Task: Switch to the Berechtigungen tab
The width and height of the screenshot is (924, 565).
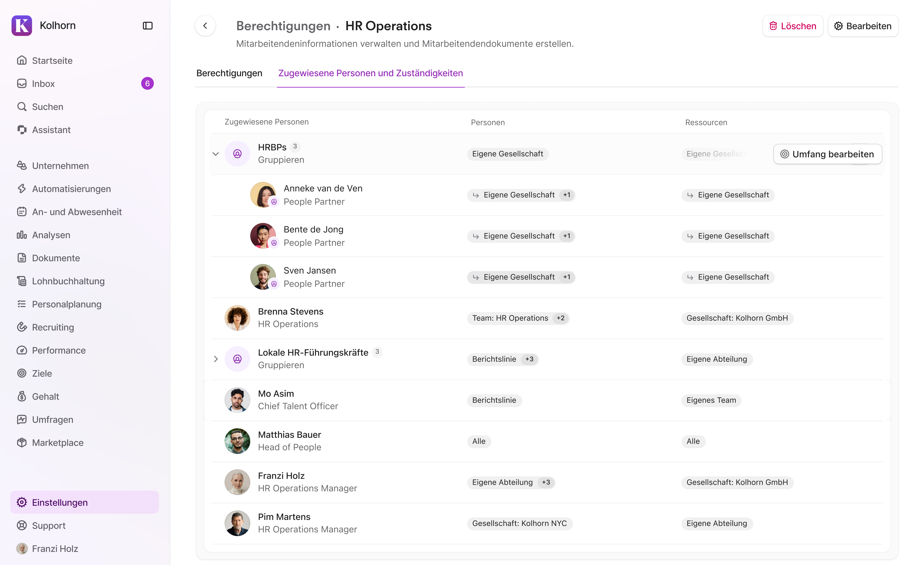Action: (x=229, y=73)
